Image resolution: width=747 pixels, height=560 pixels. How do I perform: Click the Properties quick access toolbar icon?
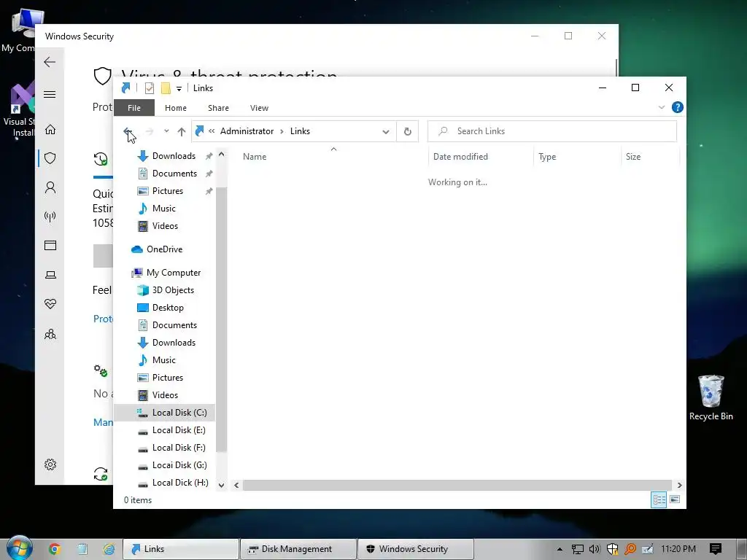(150, 88)
